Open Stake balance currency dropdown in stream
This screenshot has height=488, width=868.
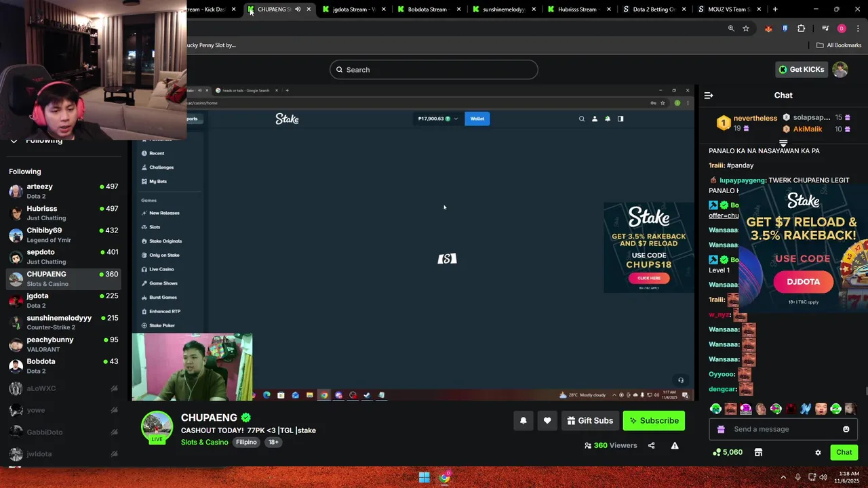coord(437,119)
